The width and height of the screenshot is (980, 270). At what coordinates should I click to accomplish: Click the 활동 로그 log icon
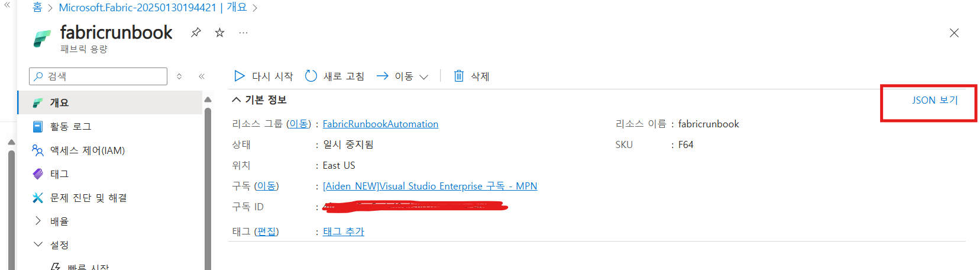point(38,126)
